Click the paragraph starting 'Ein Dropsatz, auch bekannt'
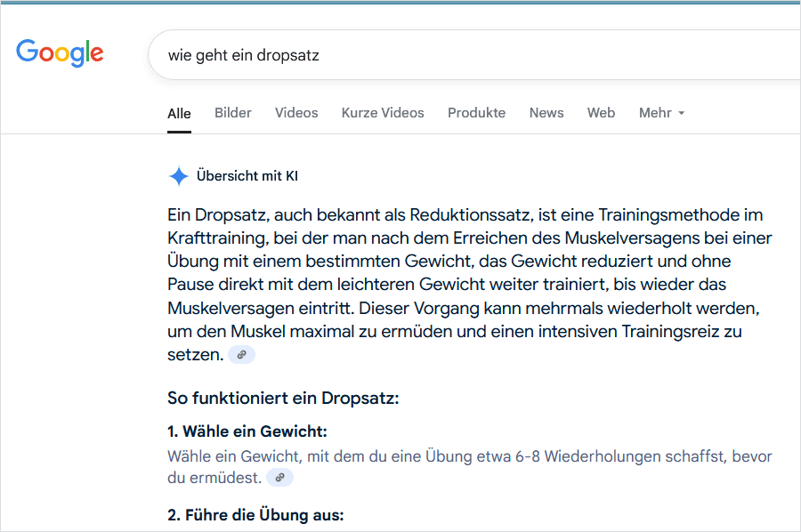Image resolution: width=801 pixels, height=532 pixels. point(469,285)
